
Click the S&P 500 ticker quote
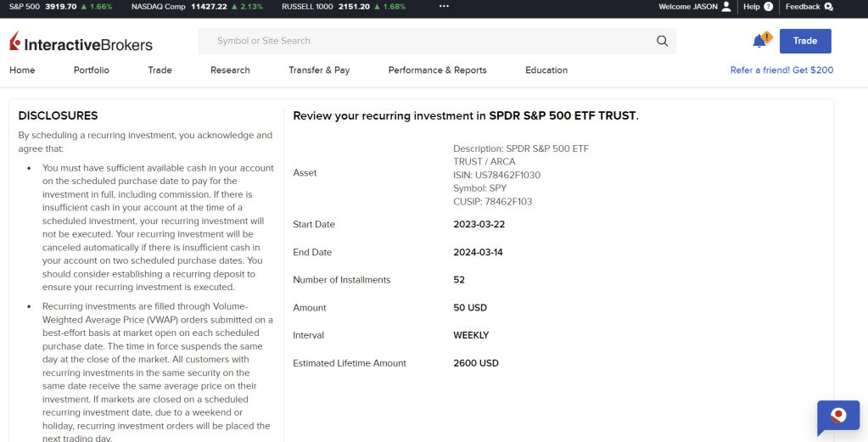coord(60,7)
